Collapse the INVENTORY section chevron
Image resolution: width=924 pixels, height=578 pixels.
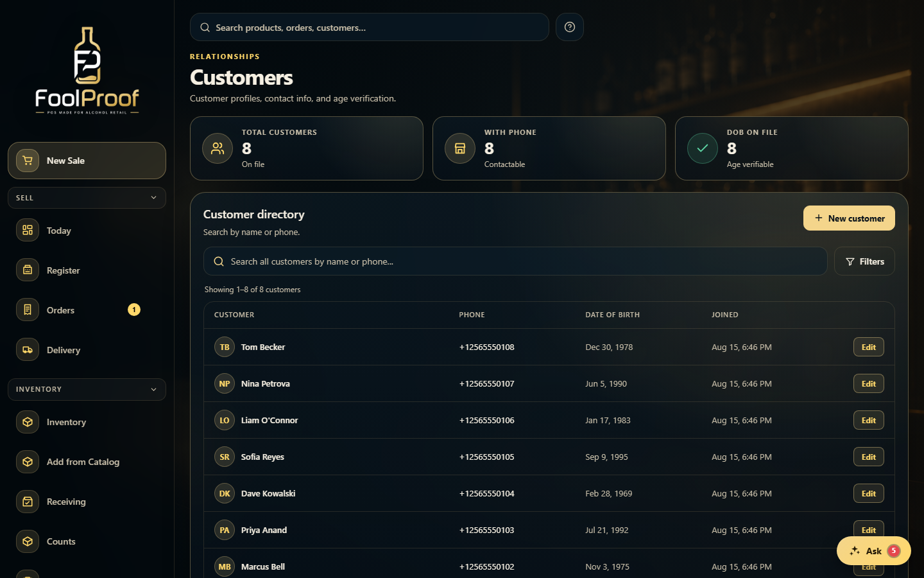click(x=153, y=389)
